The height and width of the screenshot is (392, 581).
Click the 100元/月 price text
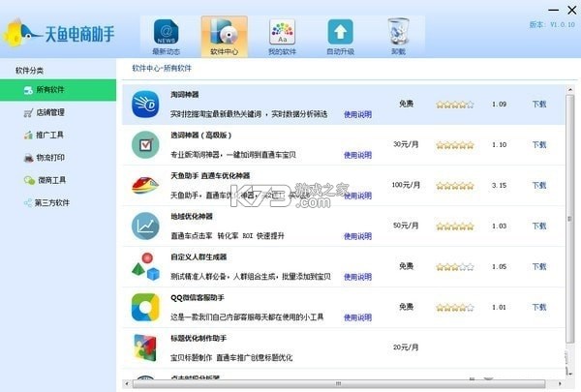pos(406,185)
